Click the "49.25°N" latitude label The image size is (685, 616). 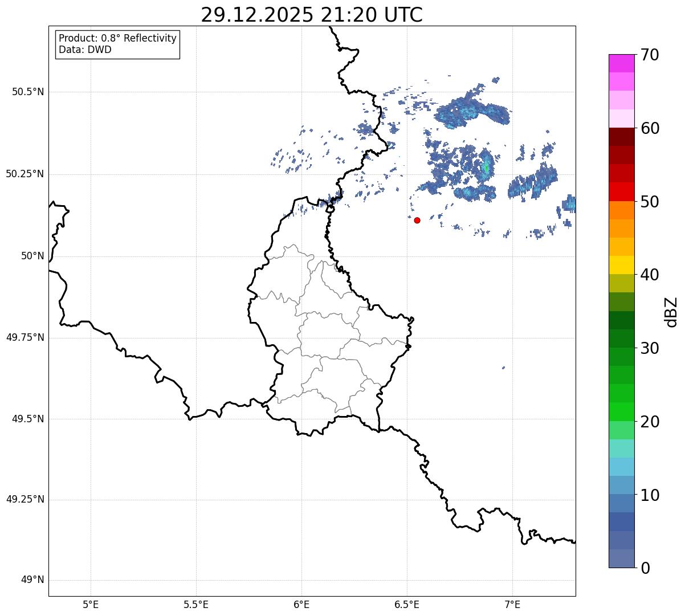click(25, 499)
